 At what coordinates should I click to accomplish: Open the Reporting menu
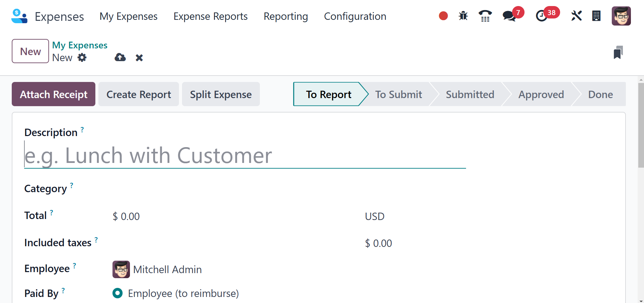(285, 16)
